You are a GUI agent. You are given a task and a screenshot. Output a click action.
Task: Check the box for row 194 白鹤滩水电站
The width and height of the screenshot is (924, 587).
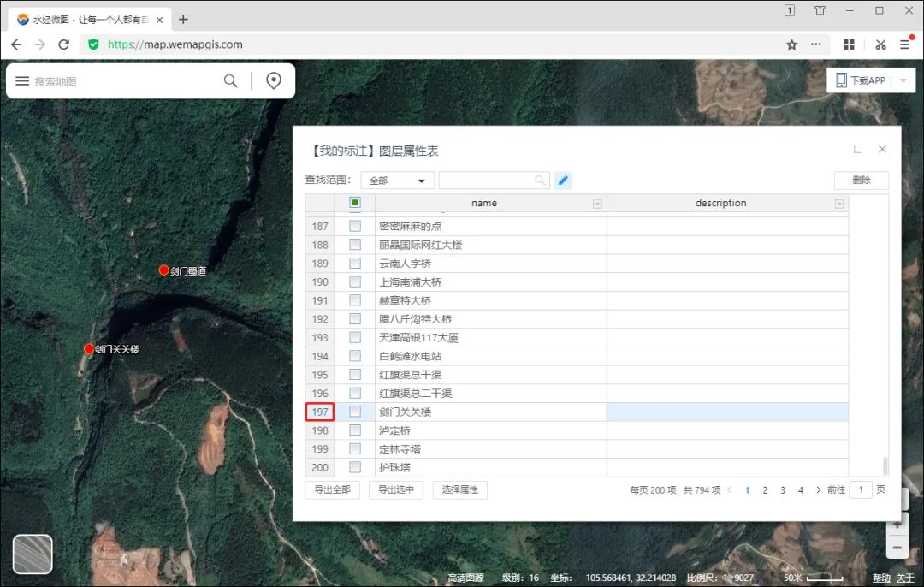coord(355,356)
